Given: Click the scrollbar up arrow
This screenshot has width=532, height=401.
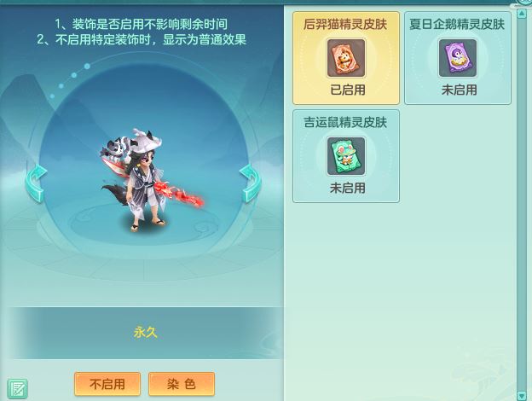Looking at the screenshot, I should (522, 14).
